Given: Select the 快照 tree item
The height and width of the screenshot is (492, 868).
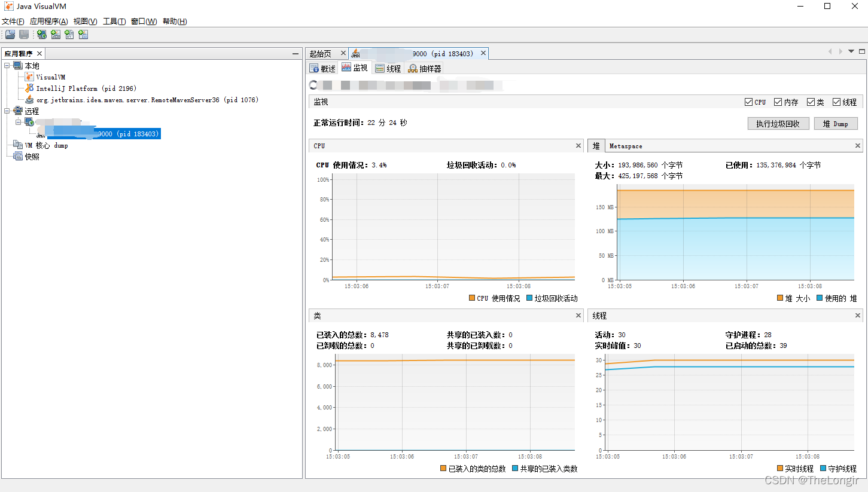Looking at the screenshot, I should (32, 157).
